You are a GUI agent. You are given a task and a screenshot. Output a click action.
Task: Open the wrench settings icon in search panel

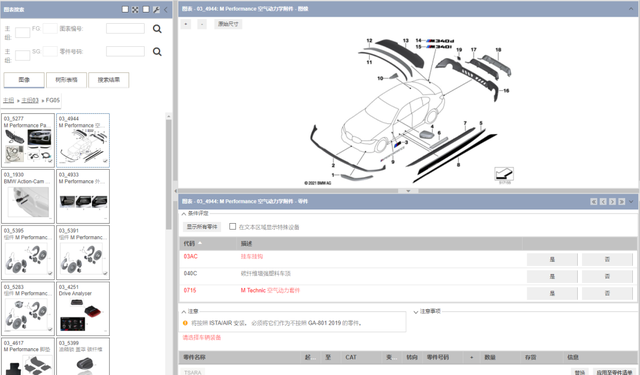tap(156, 9)
